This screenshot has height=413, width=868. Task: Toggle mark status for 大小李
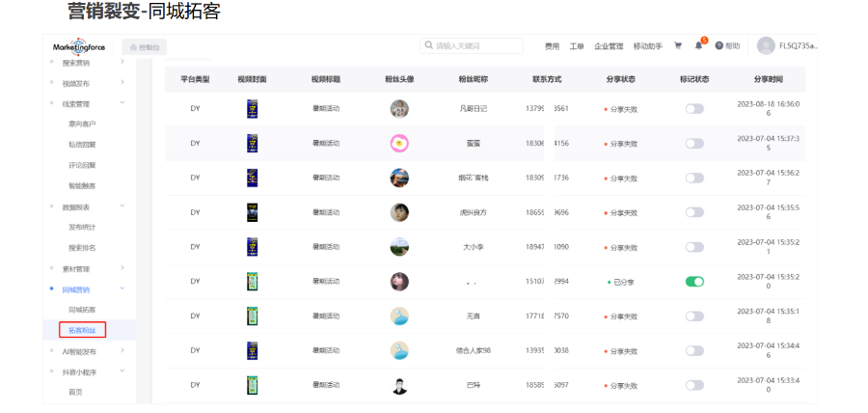click(x=694, y=247)
